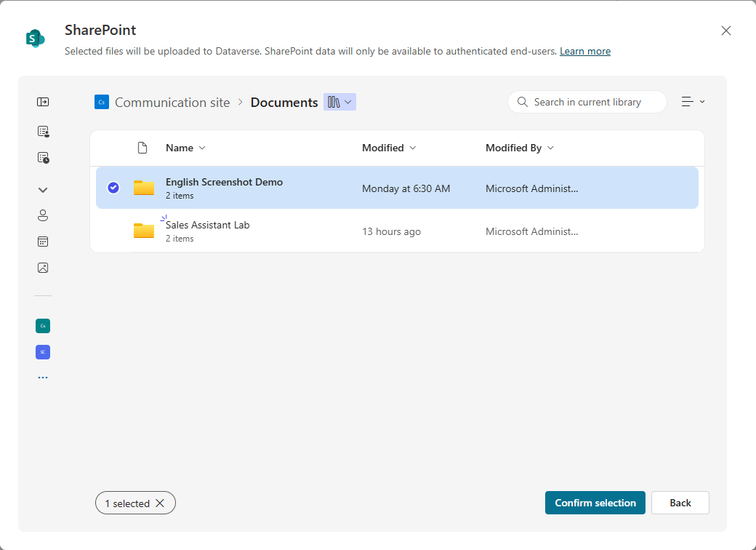Open the My files list icon

point(43,131)
